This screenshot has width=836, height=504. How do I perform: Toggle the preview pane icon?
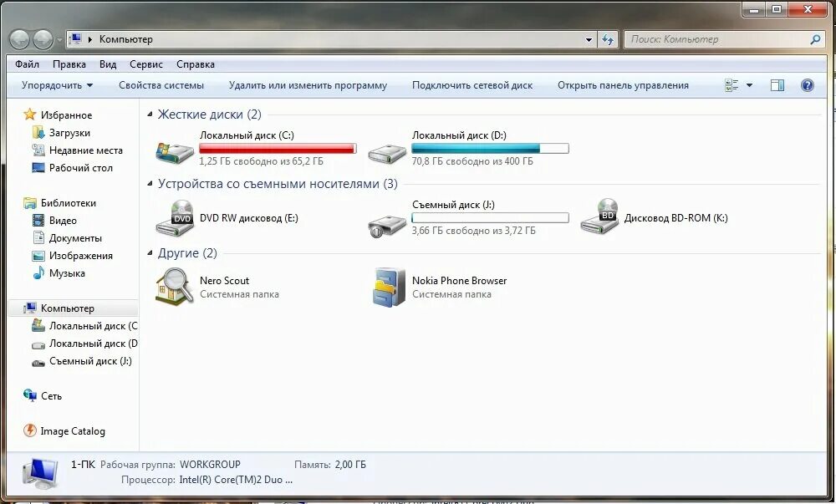pos(777,85)
